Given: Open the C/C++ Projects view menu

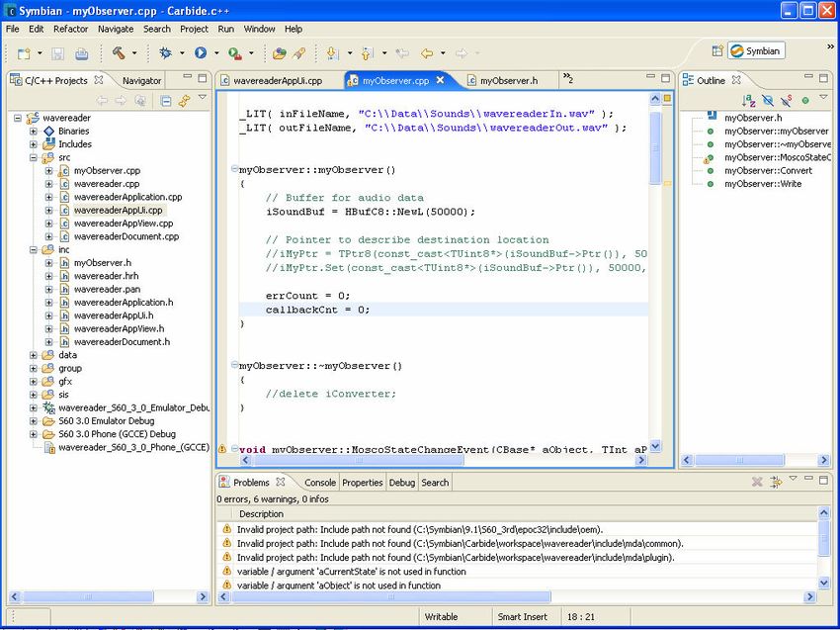Looking at the screenshot, I should coord(202,97).
